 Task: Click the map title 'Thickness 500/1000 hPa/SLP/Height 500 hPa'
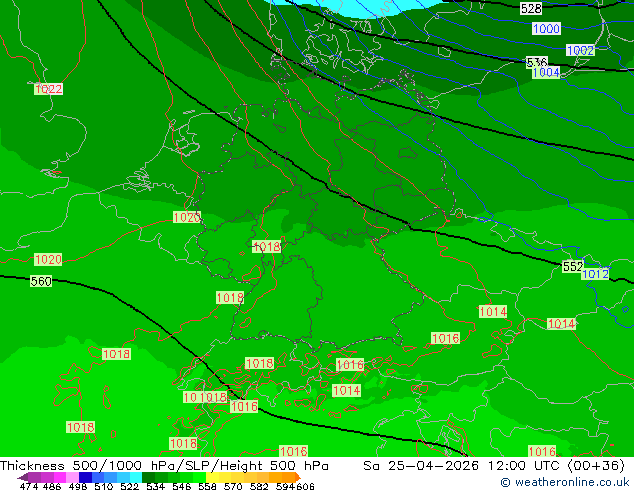164,466
